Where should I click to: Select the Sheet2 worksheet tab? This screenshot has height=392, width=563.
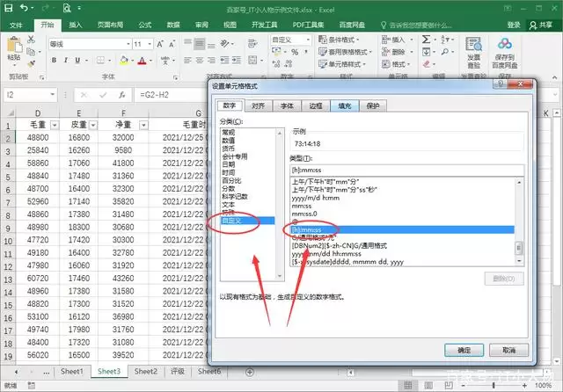point(146,372)
